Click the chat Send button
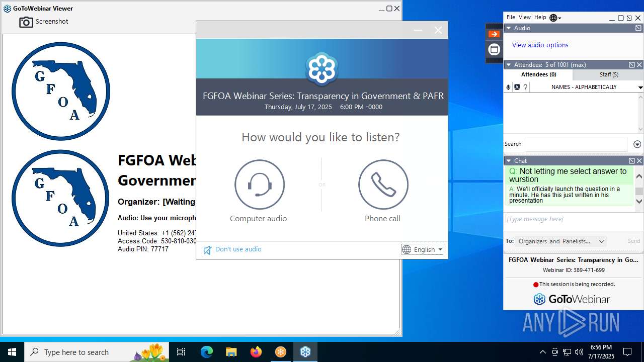644x362 pixels. 634,241
